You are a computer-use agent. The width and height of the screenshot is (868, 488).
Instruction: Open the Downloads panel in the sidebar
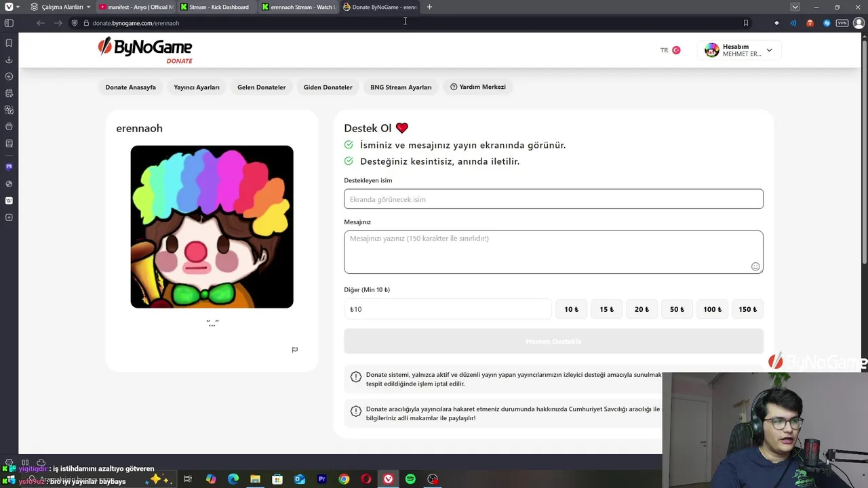point(9,60)
